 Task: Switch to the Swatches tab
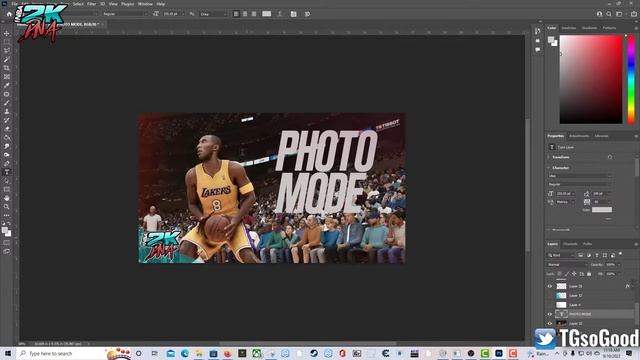pos(569,28)
